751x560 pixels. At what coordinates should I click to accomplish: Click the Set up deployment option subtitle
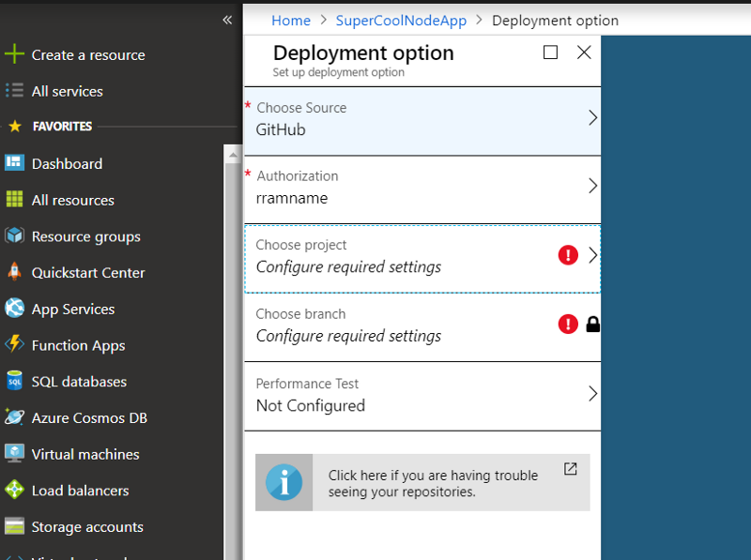(339, 72)
